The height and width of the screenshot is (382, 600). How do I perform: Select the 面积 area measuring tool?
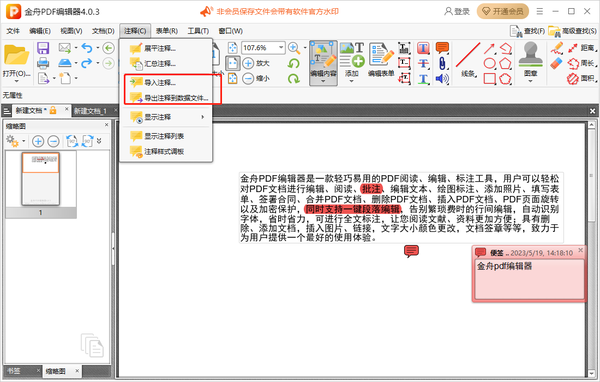[582, 78]
